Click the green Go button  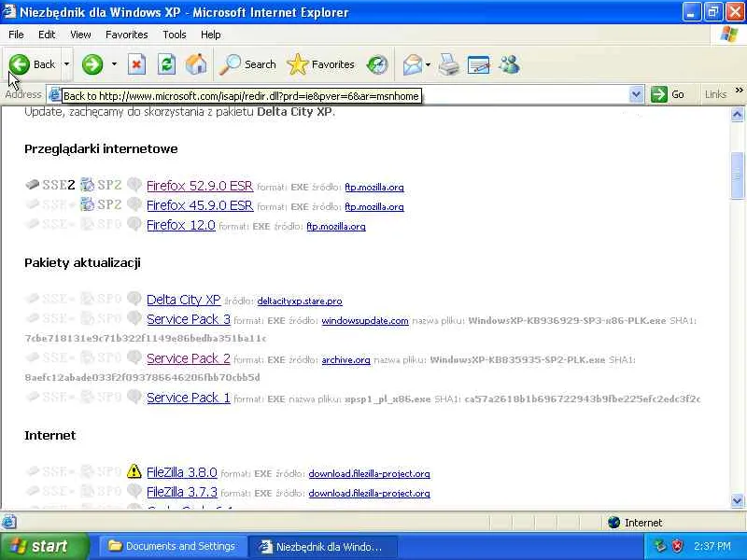668,94
